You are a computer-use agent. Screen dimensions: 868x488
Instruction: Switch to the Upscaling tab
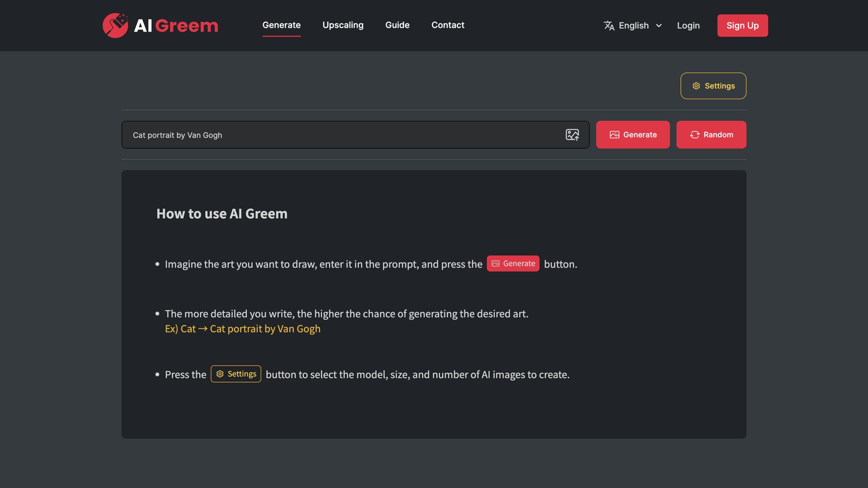[x=343, y=25]
